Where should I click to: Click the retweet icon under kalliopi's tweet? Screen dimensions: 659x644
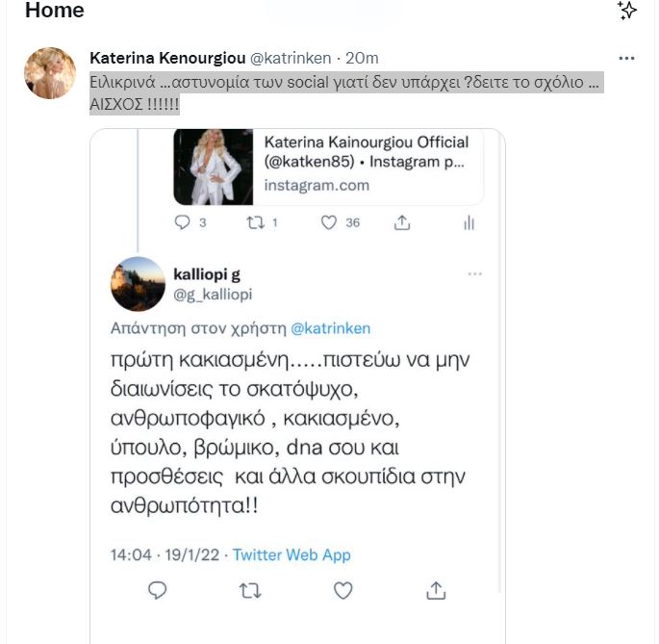coord(250,591)
